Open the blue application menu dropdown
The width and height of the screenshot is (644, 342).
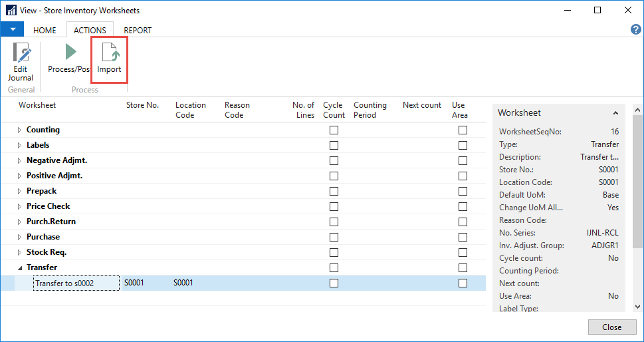click(x=12, y=30)
